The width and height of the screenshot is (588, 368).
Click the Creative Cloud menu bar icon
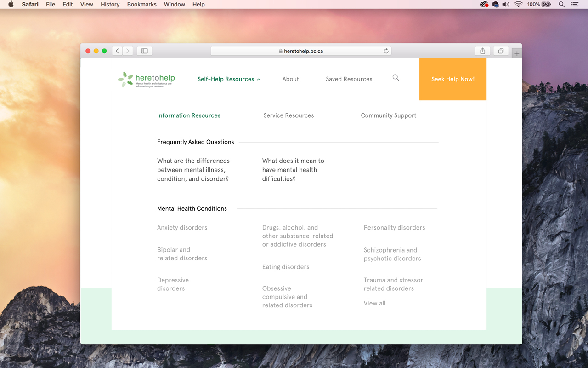[x=484, y=4]
